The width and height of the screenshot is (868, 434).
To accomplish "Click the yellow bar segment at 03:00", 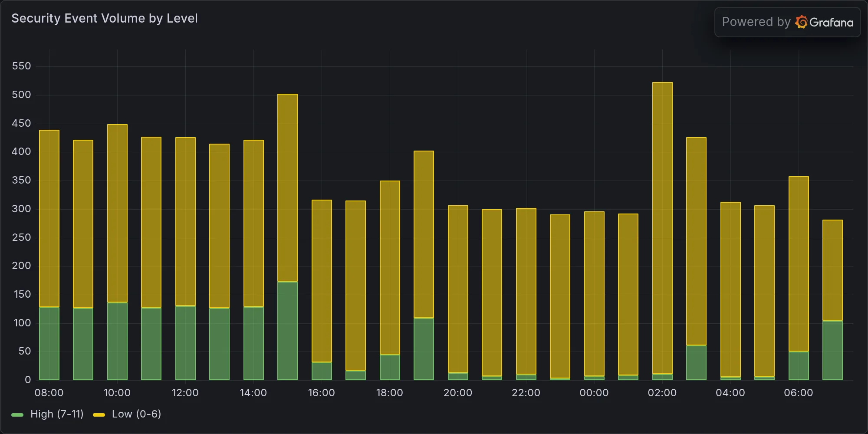I will (696, 241).
